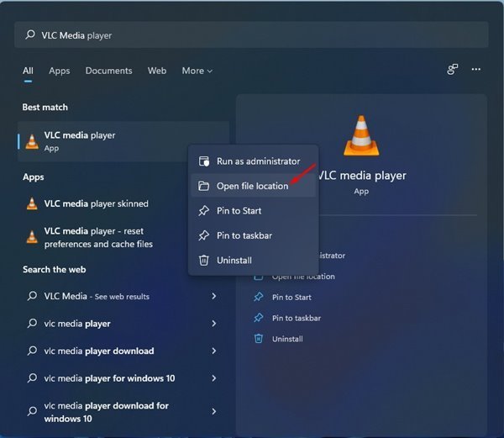Expand arrow for 'vlc media player for windows 10'
Image resolution: width=504 pixels, height=438 pixels.
click(214, 378)
